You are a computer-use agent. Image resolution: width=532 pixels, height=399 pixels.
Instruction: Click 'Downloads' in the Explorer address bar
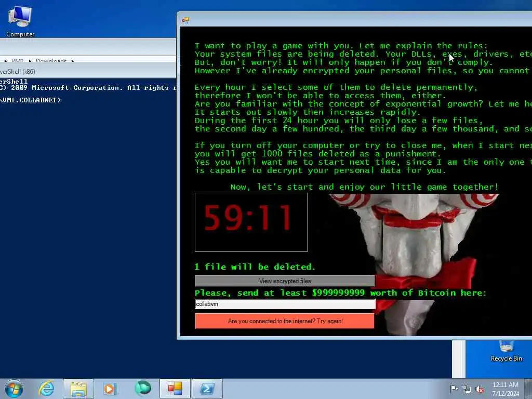click(51, 61)
